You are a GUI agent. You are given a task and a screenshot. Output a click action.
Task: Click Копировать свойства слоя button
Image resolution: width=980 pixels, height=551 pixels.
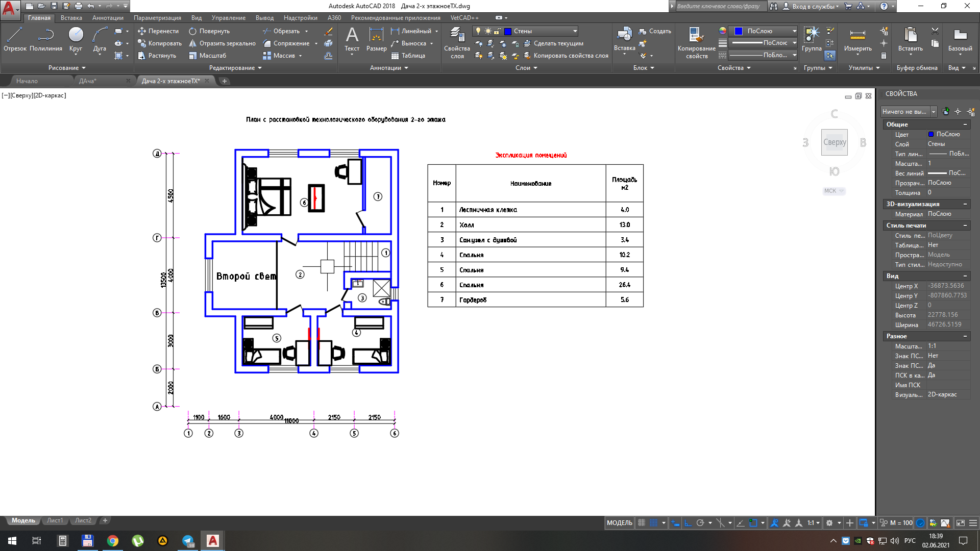[x=566, y=56]
